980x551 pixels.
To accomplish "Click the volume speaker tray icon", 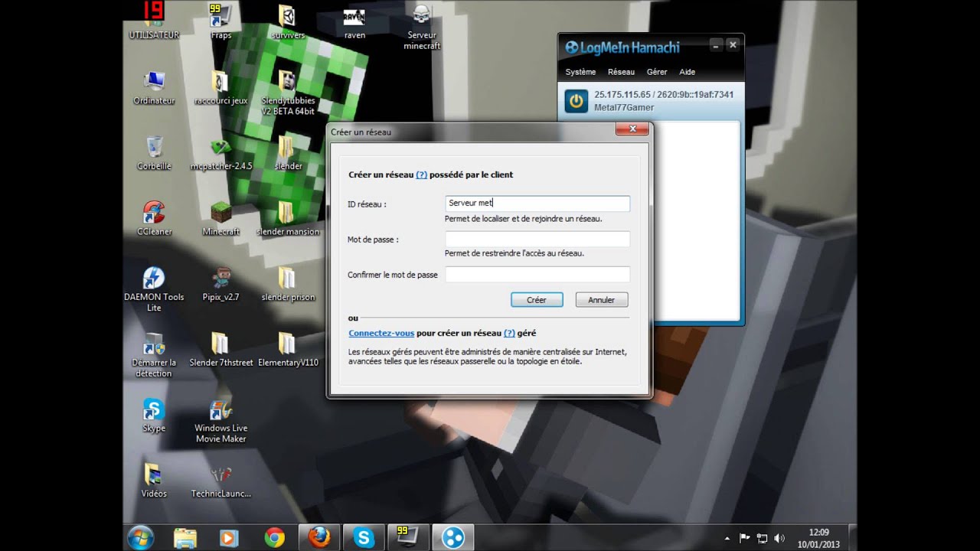I will tap(779, 538).
